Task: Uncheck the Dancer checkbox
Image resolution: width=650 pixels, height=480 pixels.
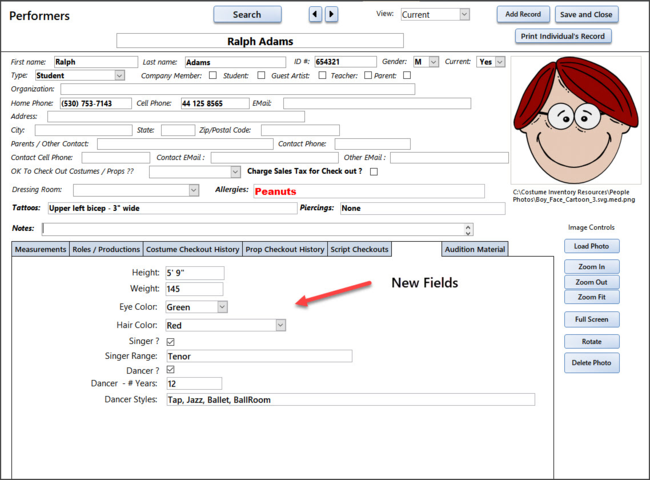Action: pos(170,369)
